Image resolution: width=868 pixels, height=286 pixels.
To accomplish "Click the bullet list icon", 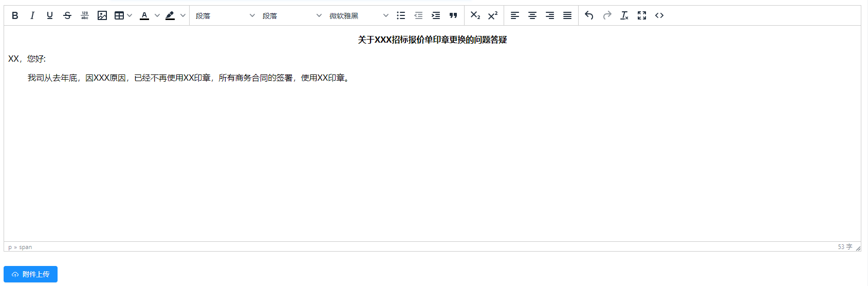I will 401,15.
